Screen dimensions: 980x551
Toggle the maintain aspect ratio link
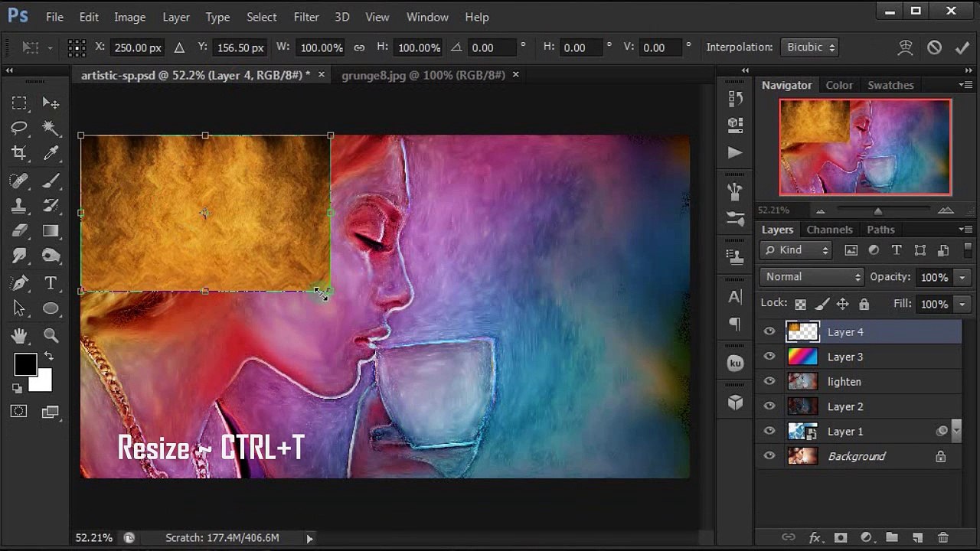(359, 47)
